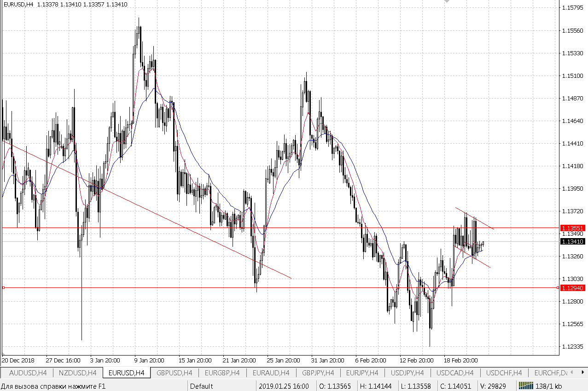The image size is (588, 391).
Task: Click the 20 Dec 2018 time axis label
Action: [17, 360]
